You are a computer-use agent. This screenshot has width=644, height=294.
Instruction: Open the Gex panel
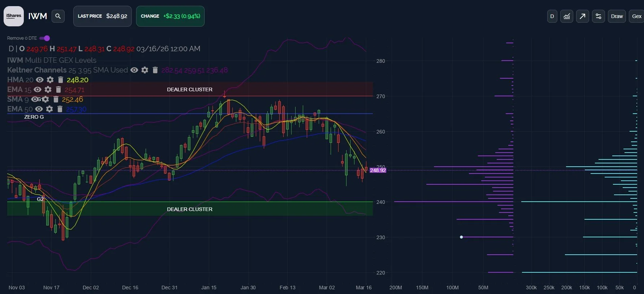(x=636, y=16)
